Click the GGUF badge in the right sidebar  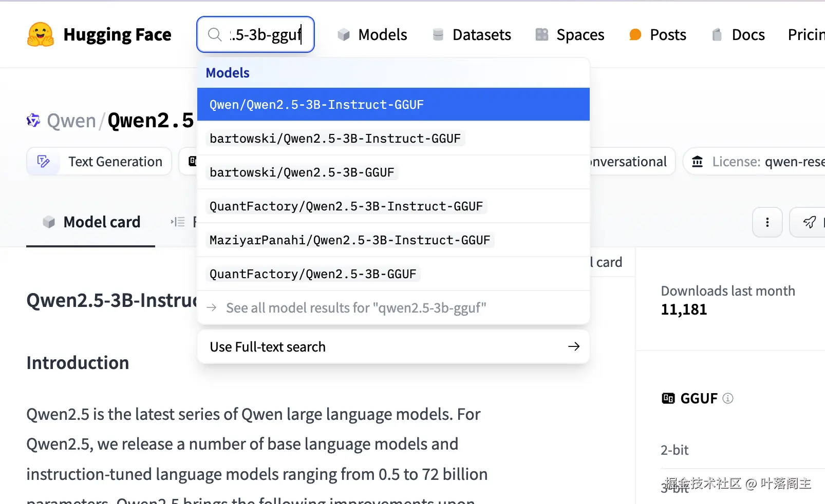pyautogui.click(x=698, y=398)
